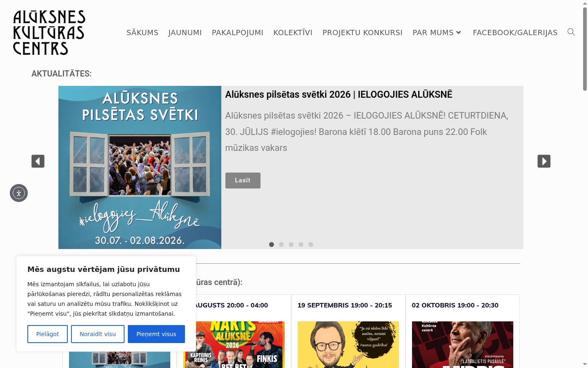Select the fourth carousel dot
The height and width of the screenshot is (368, 588).
click(x=301, y=245)
